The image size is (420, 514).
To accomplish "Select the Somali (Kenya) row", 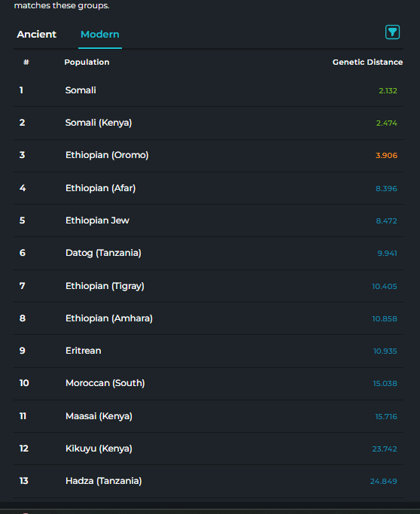I will tap(208, 123).
